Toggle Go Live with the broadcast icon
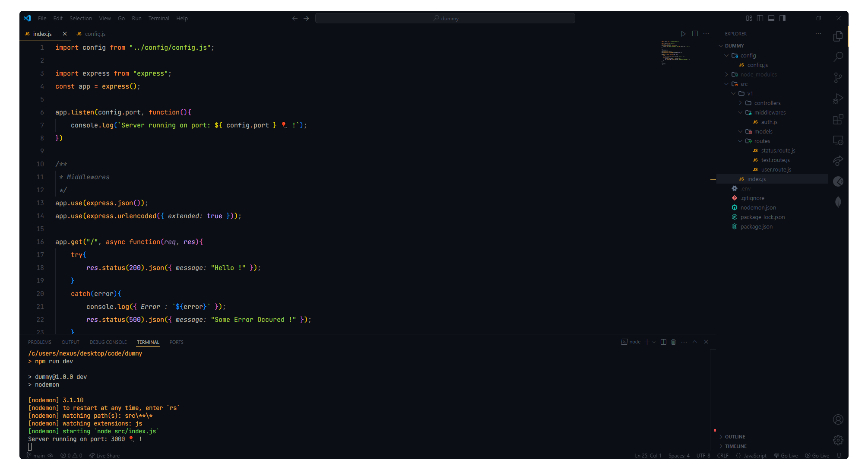Image resolution: width=868 pixels, height=470 pixels. tap(786, 456)
